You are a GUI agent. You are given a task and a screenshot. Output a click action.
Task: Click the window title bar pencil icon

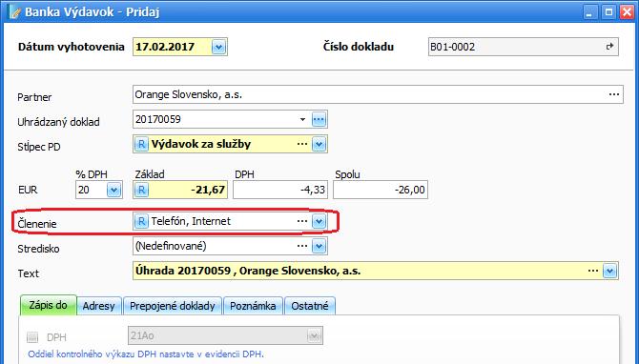click(x=14, y=12)
